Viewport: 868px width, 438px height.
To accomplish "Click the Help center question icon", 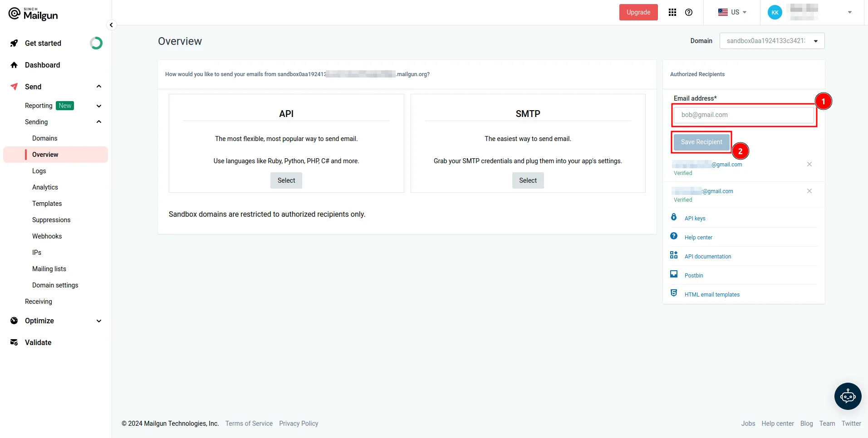I will pos(674,236).
